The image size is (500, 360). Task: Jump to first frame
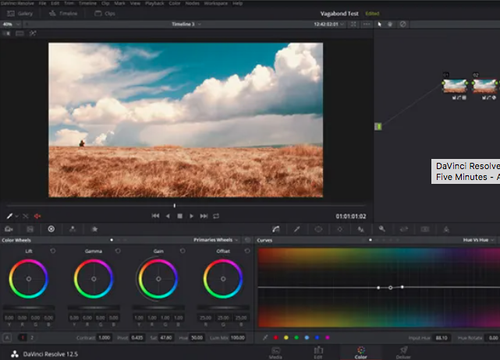[155, 216]
